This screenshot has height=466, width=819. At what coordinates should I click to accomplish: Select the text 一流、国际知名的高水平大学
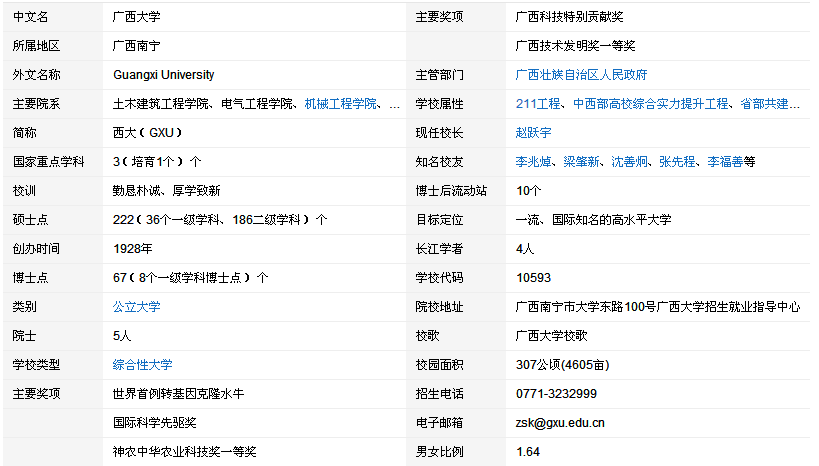593,220
